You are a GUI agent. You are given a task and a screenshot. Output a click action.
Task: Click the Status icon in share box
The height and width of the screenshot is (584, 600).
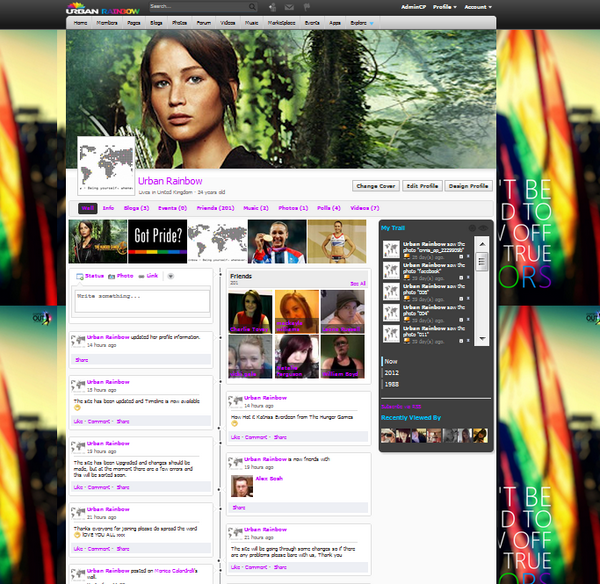pos(80,276)
